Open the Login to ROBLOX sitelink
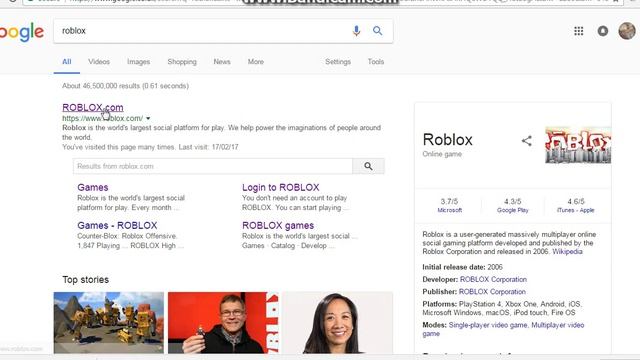 (280, 187)
